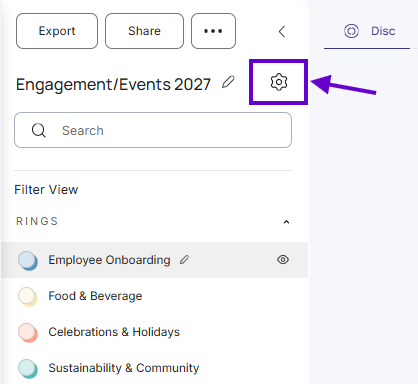Click the Disc tab circle icon
Image resolution: width=418 pixels, height=384 pixels.
click(x=351, y=31)
